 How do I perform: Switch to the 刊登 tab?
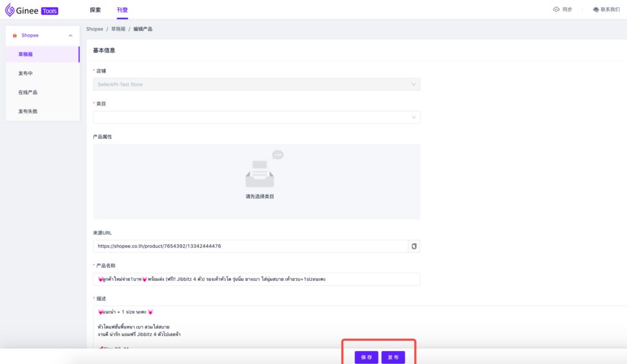122,10
